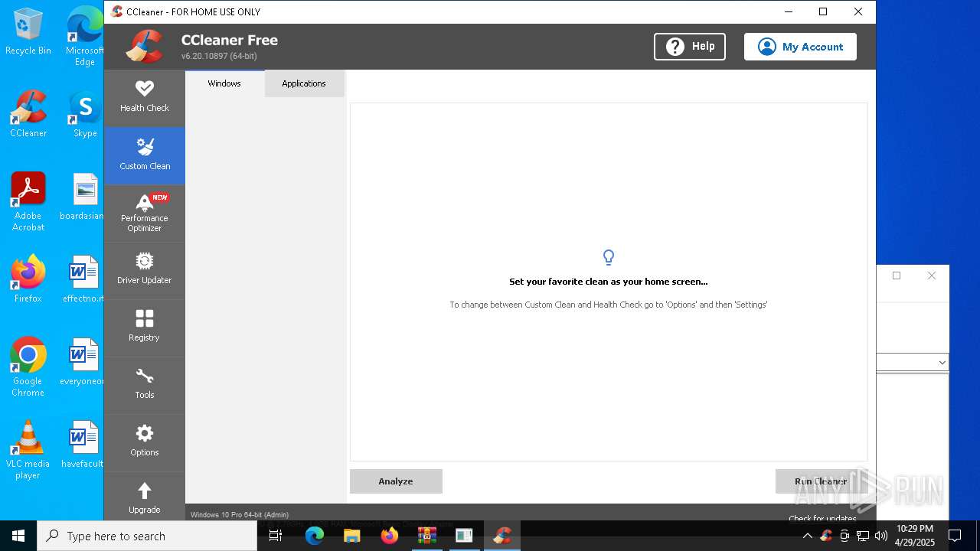
Task: Open Registry cleaner section
Action: point(145,328)
